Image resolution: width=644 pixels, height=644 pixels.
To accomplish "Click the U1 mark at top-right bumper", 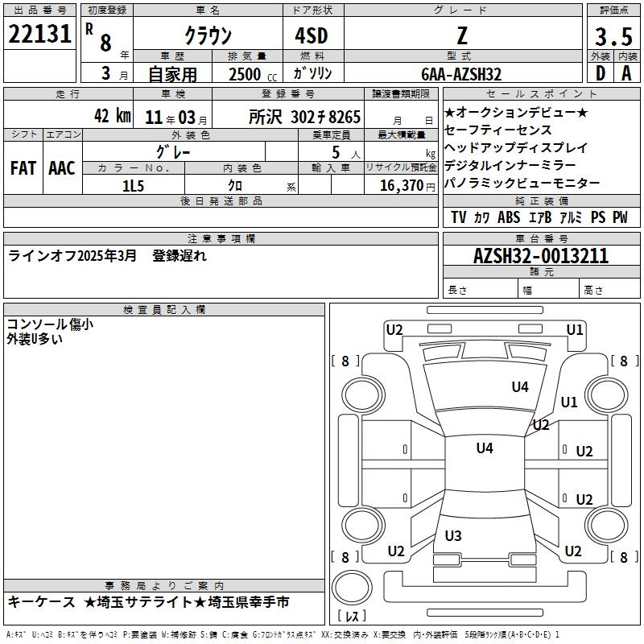I will click(575, 329).
